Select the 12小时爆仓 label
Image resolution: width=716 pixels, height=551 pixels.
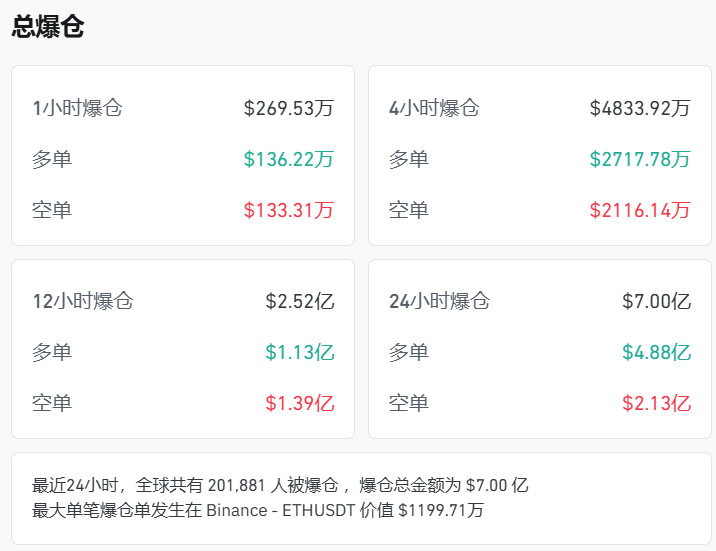[x=82, y=301]
